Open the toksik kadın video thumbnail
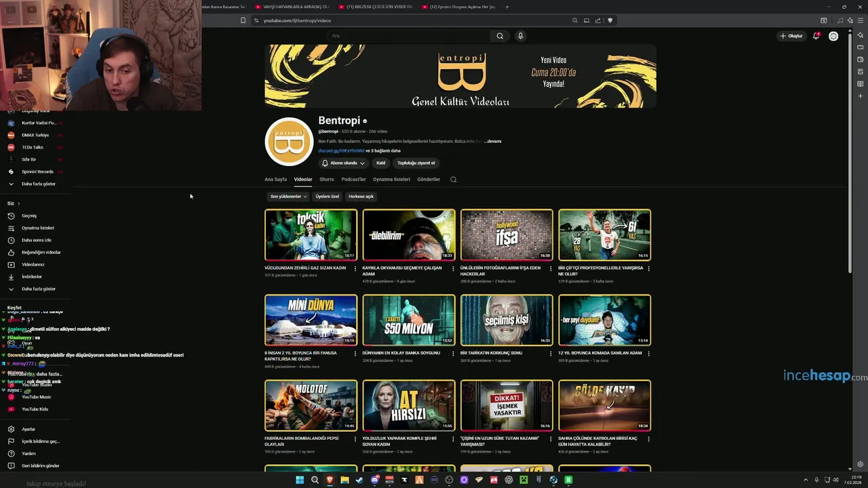Image resolution: width=868 pixels, height=488 pixels. (311, 235)
